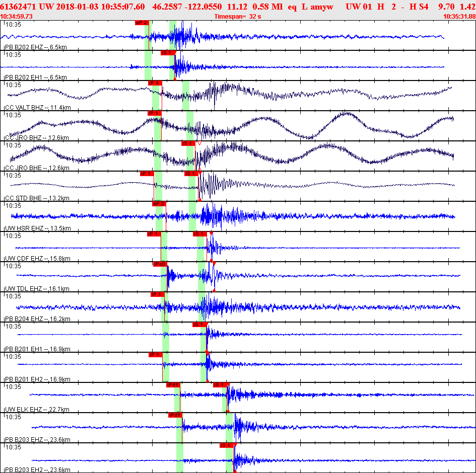Viewport: 476px width, 473px height.
Task: Click the S pick flag on PB B203 EH2
Action: pos(227,445)
